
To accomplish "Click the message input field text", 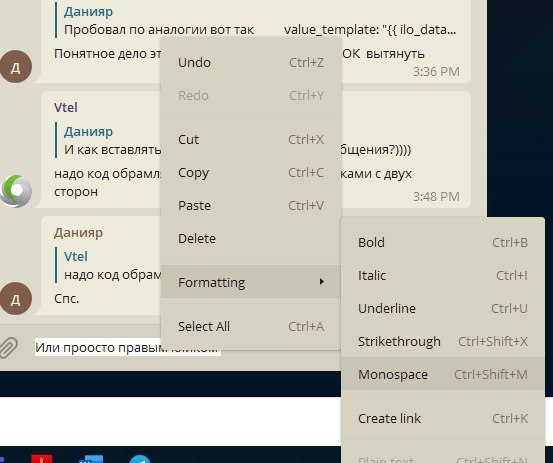I will coord(127,347).
